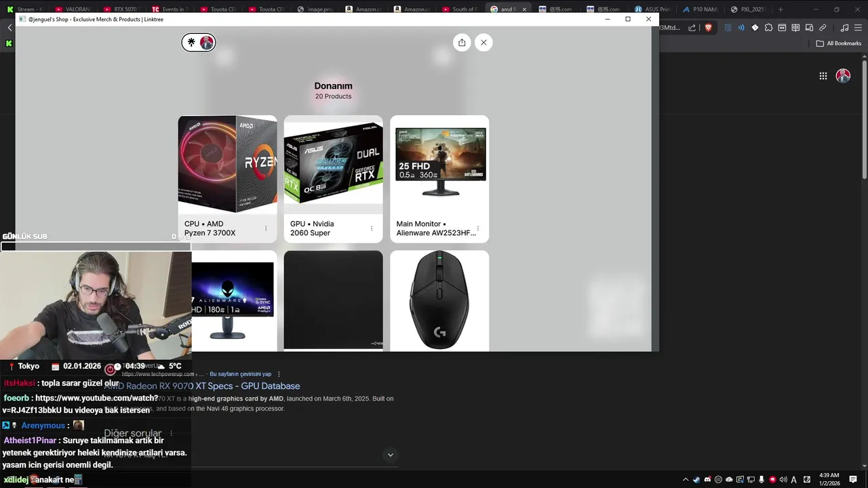Open the Brave hamburger main menu

coord(858,28)
